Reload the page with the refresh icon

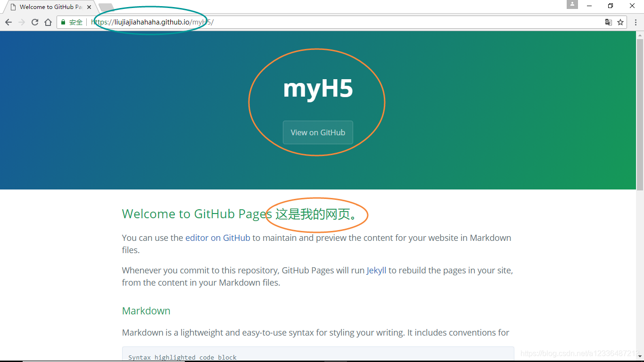(35, 22)
